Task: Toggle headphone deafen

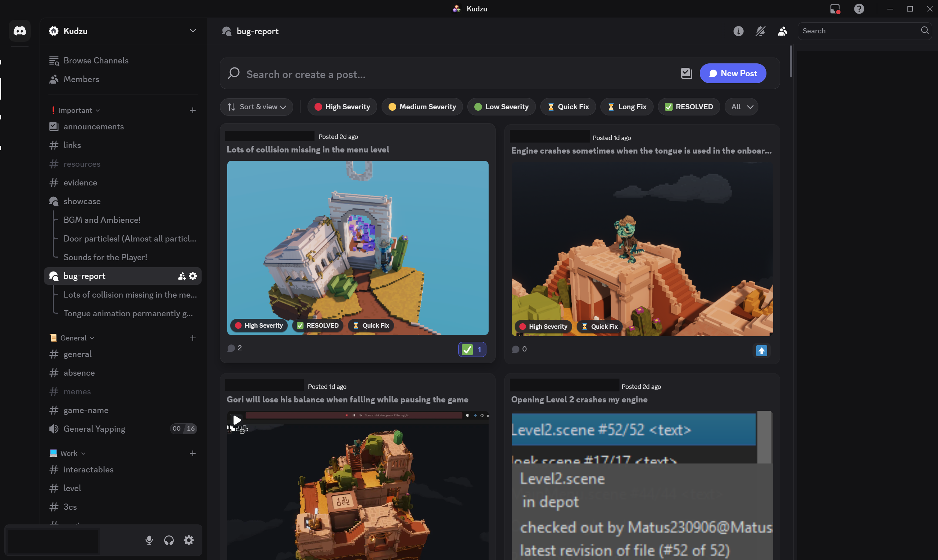Action: click(169, 540)
